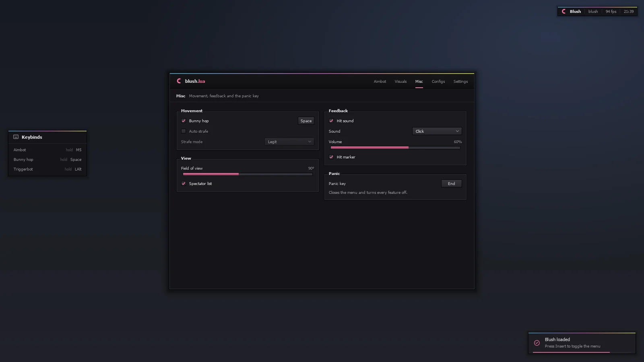Screen dimensions: 644x362
Task: Click the Strafe mode dropdown chevron
Action: click(x=310, y=142)
